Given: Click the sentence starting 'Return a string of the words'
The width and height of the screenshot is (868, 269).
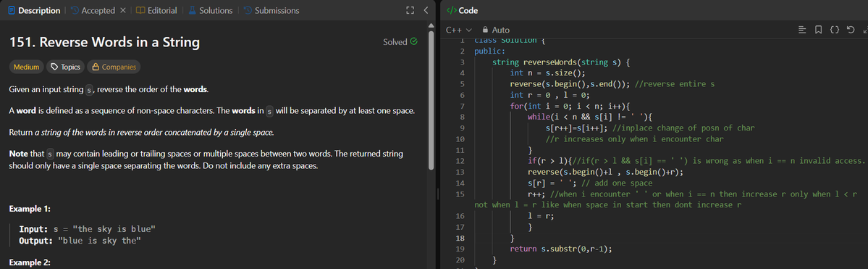Looking at the screenshot, I should point(142,133).
